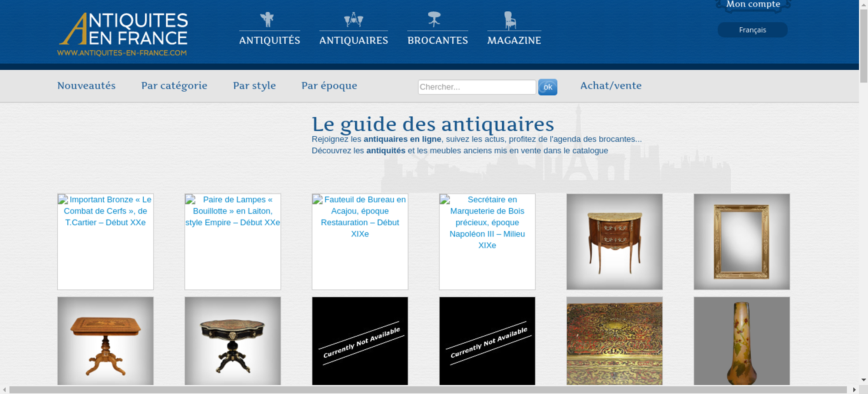Go to the Nouveautés section
Viewport: 868px width, 394px height.
pos(86,85)
